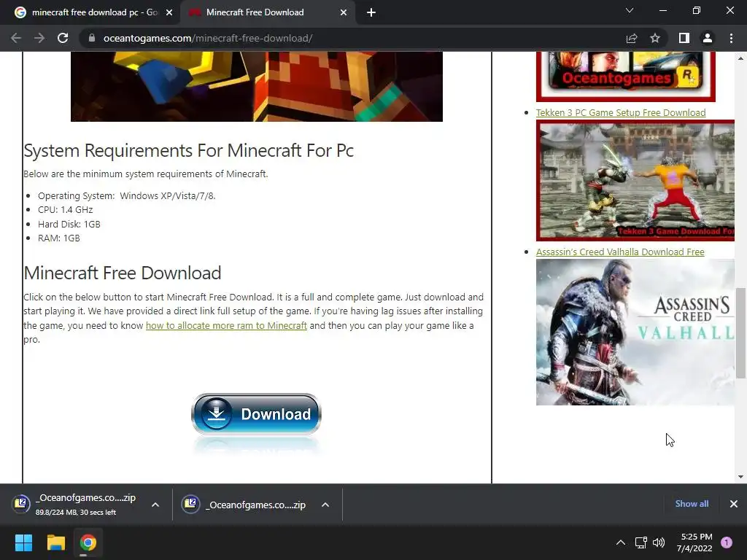Show hidden system tray icons
This screenshot has height=560, width=747.
[x=621, y=542]
